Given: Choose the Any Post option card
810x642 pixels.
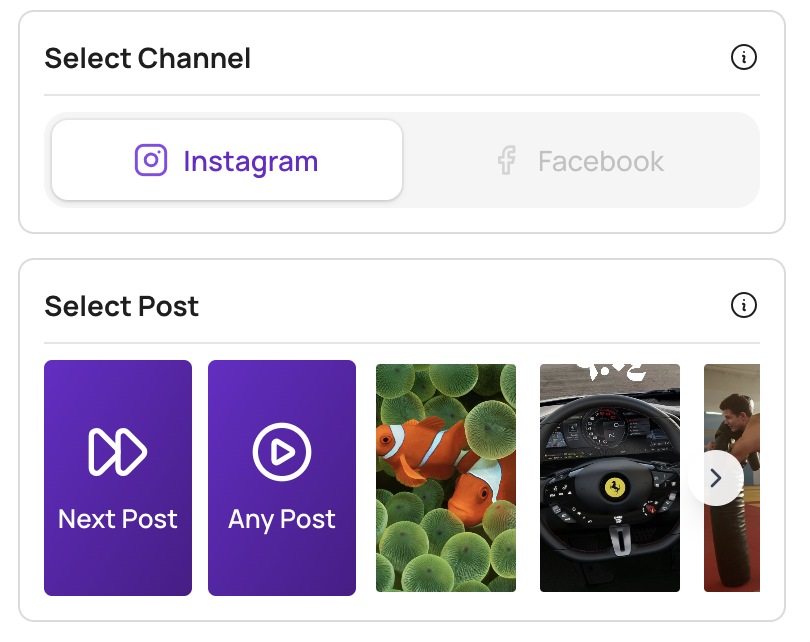Looking at the screenshot, I should (x=282, y=478).
